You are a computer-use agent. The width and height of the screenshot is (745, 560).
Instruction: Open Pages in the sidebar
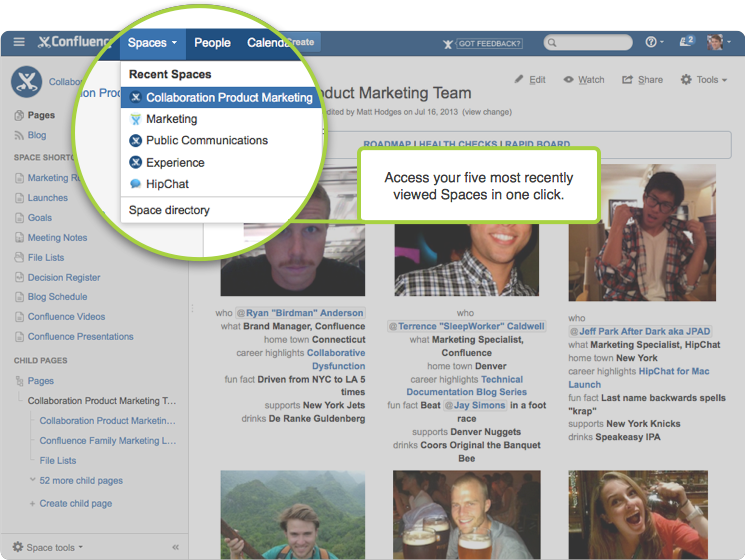41,115
